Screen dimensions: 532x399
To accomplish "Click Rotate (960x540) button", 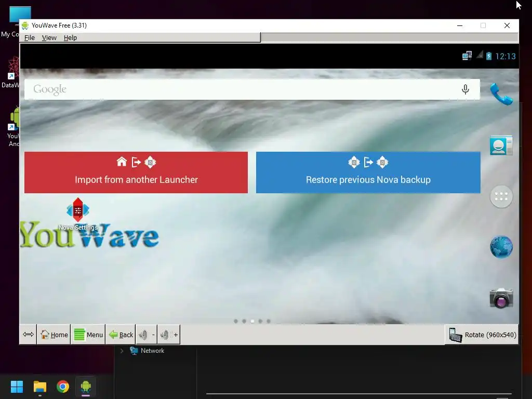I will pos(482,335).
